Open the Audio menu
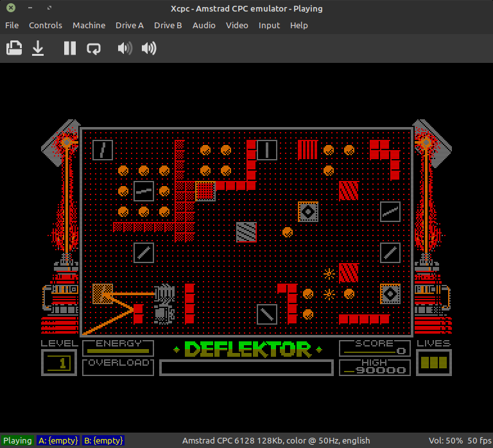 tap(203, 26)
